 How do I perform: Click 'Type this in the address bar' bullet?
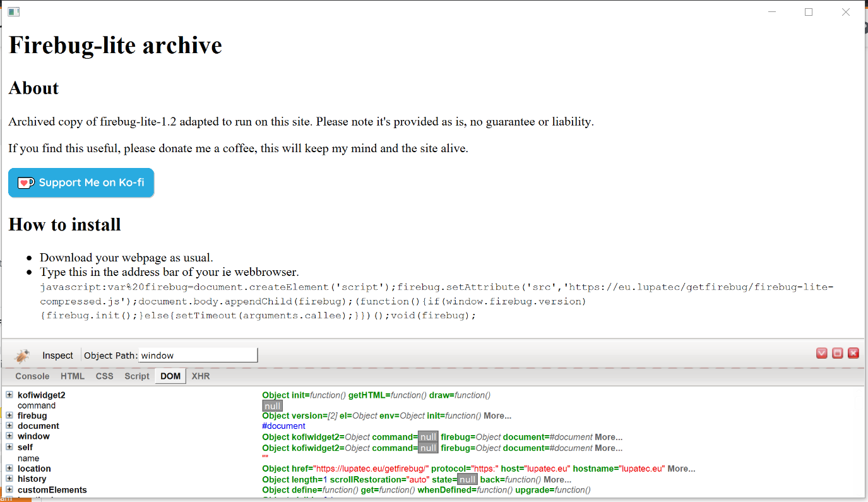coord(169,272)
